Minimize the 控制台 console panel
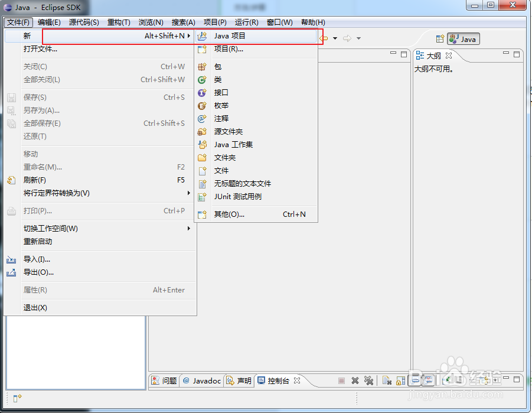The image size is (532, 413). pyautogui.click(x=506, y=378)
